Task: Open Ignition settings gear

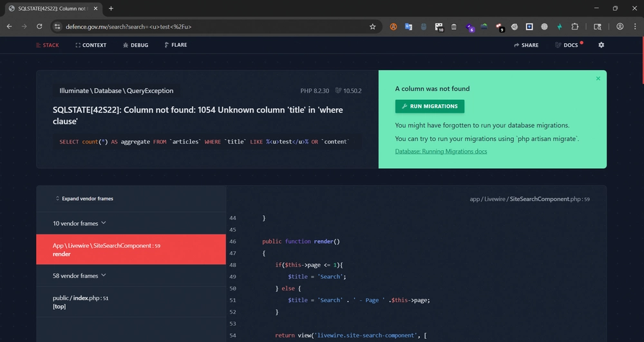Action: coord(601,44)
